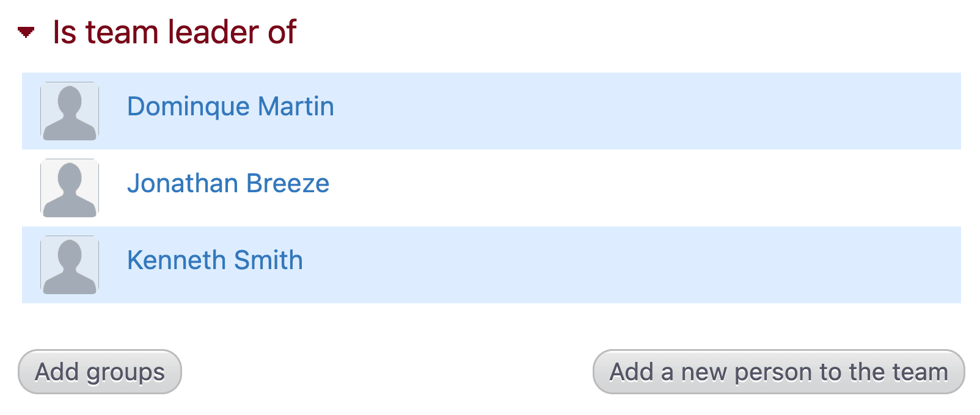Viewport: 980px width, 415px height.
Task: Click Jonathan Breeze's profile picture icon
Action: (x=70, y=188)
